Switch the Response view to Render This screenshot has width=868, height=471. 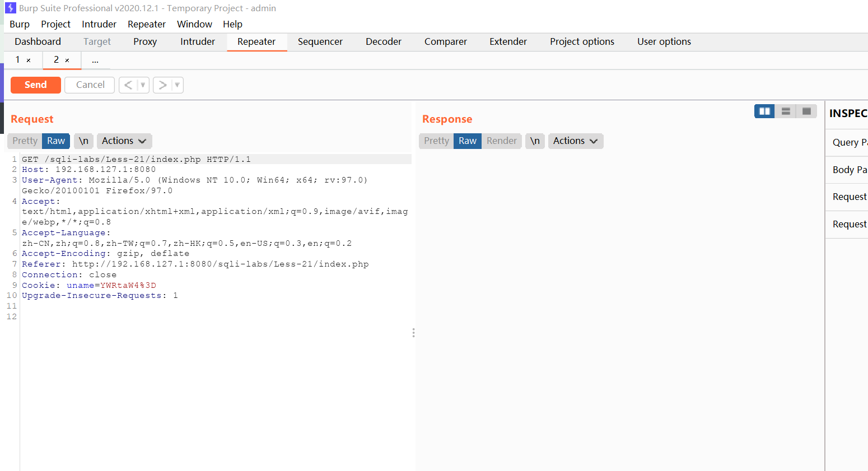pyautogui.click(x=502, y=141)
